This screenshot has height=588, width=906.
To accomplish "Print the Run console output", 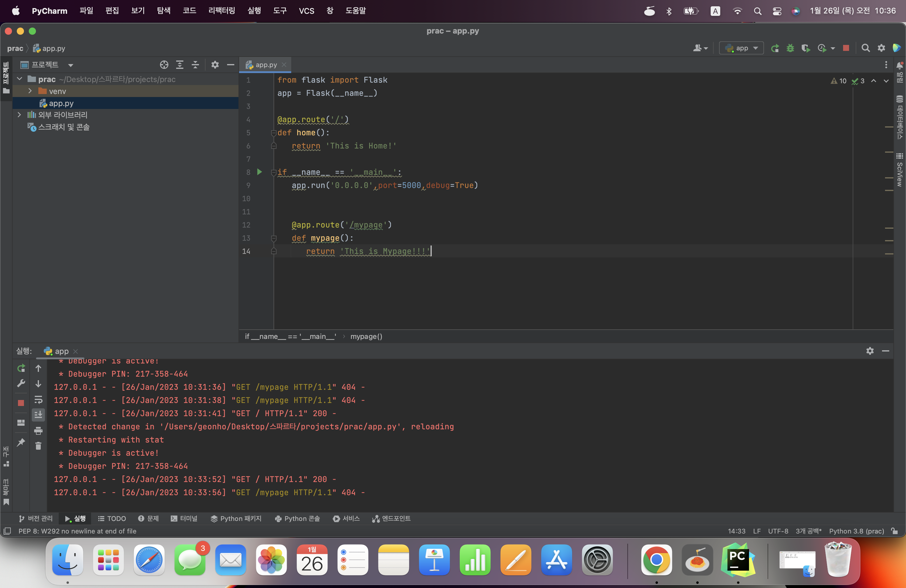I will point(38,431).
